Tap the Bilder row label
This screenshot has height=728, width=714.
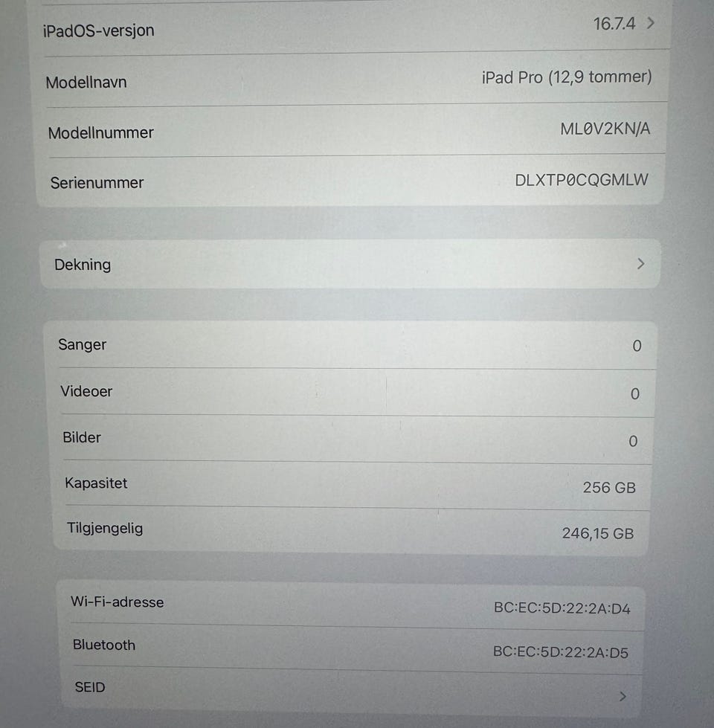[82, 437]
